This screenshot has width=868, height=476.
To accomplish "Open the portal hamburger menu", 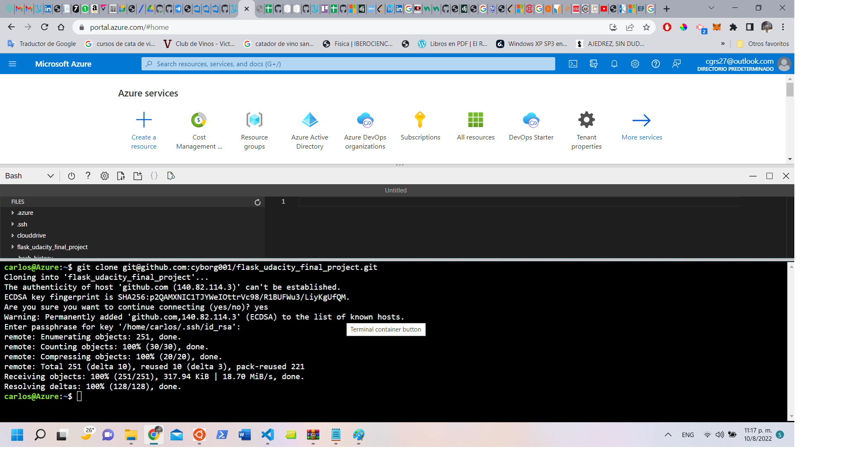I will point(13,64).
